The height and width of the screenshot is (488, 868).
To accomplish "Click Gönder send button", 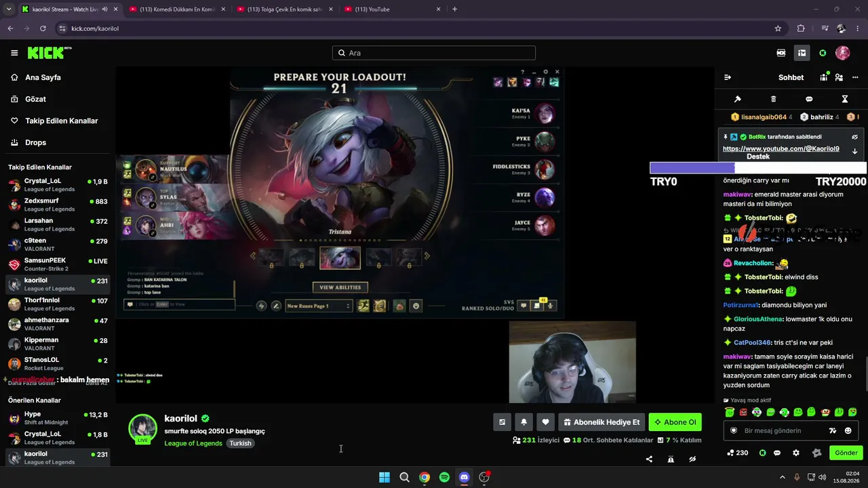I will pyautogui.click(x=846, y=453).
